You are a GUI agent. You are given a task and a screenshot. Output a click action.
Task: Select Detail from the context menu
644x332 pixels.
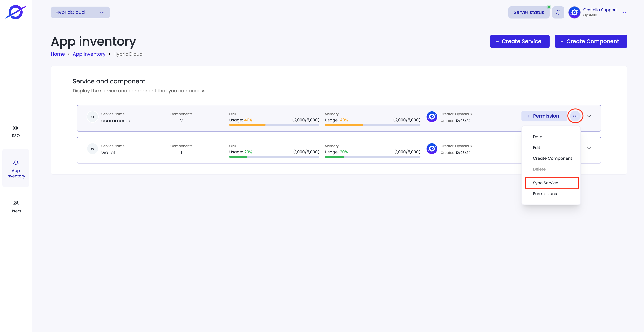(x=538, y=137)
